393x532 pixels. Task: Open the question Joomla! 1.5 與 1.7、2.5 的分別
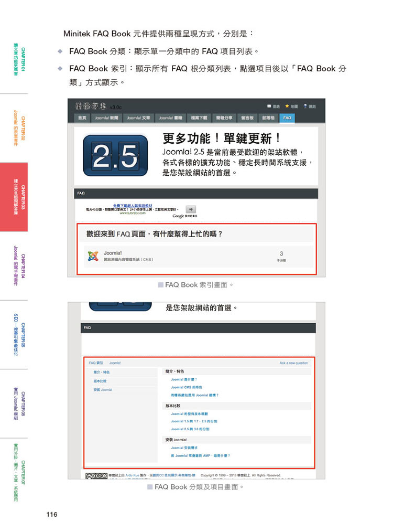coord(194,421)
